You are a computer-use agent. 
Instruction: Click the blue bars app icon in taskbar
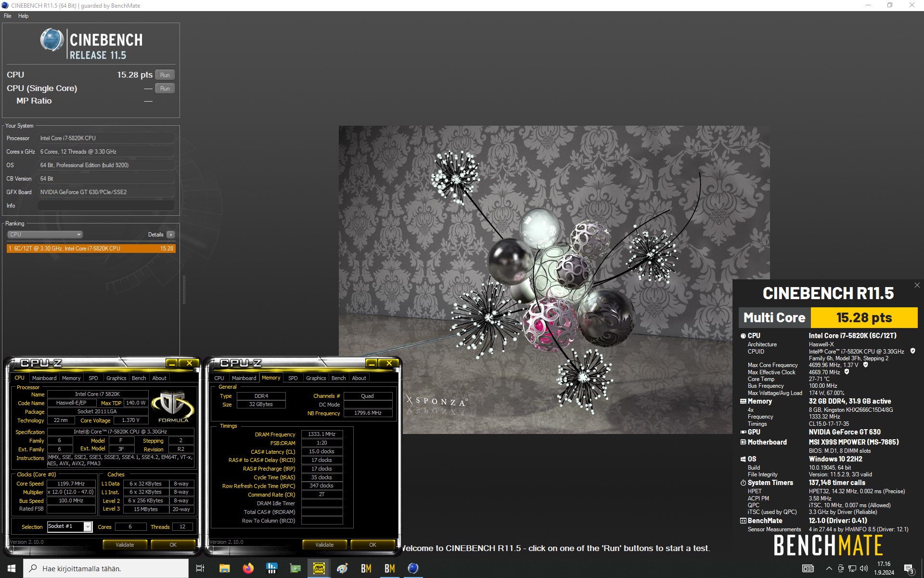(x=271, y=568)
